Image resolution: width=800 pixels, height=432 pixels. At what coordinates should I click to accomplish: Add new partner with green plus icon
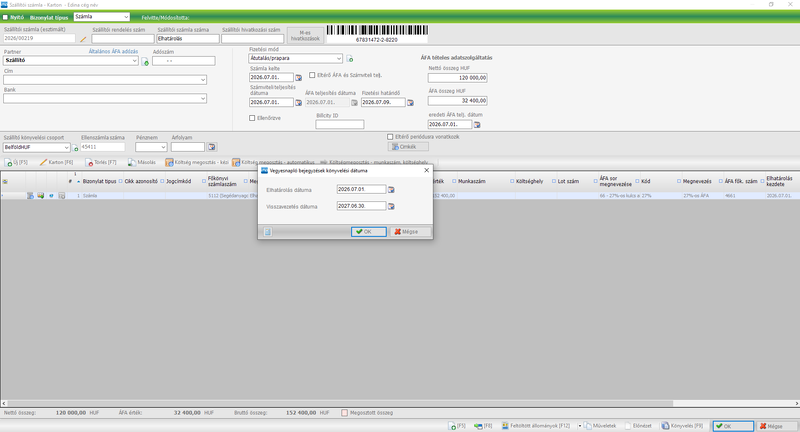tap(145, 62)
